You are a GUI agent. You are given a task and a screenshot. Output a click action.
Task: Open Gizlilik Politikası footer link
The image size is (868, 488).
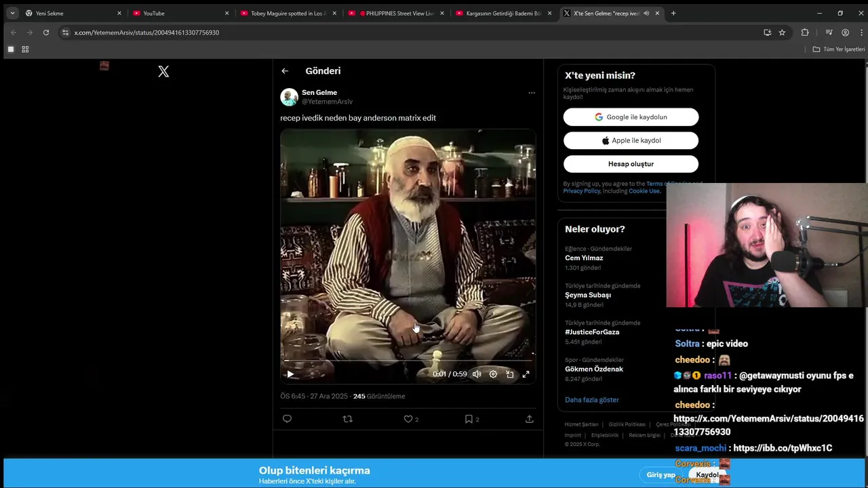[627, 424]
